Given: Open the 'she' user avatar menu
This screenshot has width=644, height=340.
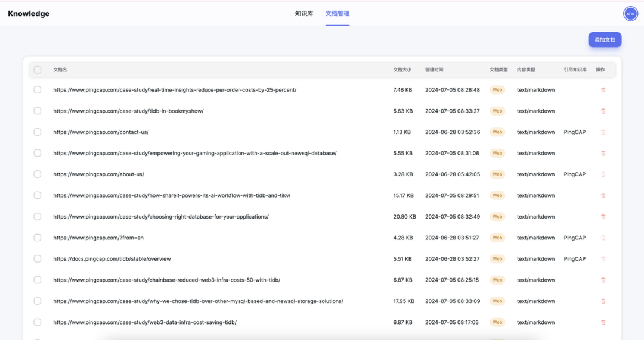Looking at the screenshot, I should pos(630,14).
